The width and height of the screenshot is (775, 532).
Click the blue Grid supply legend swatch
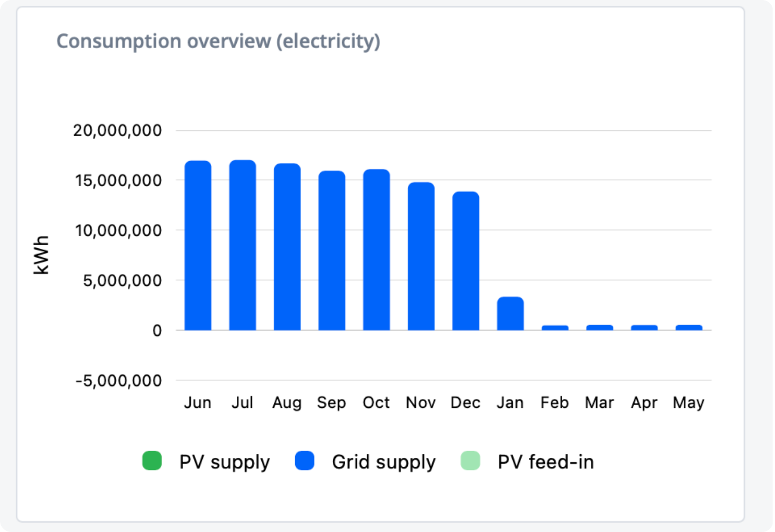305,461
